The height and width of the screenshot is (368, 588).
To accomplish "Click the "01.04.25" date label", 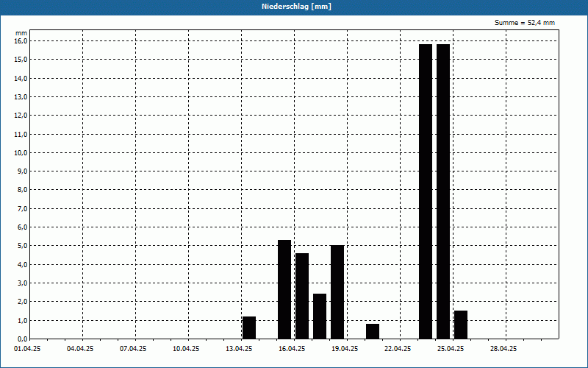I will click(27, 349).
